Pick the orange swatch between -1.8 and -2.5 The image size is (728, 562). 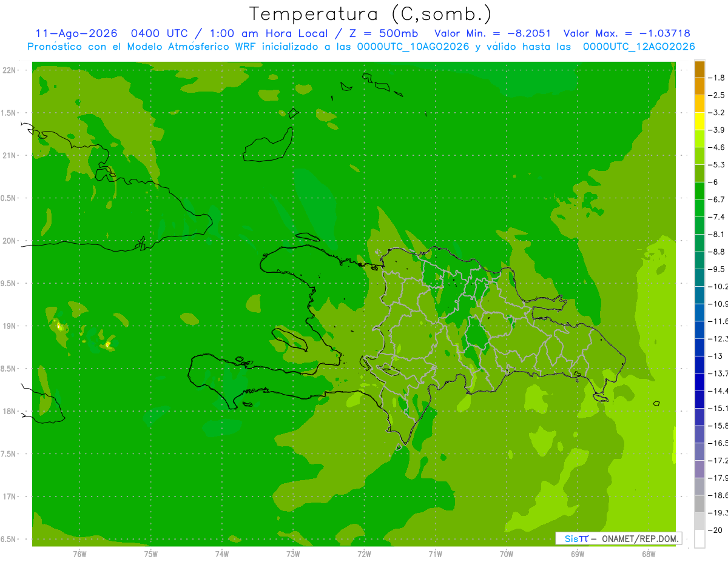click(x=699, y=86)
